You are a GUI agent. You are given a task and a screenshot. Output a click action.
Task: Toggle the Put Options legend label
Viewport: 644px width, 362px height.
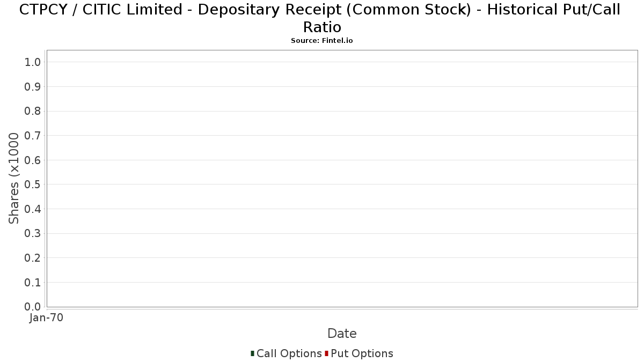(362, 353)
